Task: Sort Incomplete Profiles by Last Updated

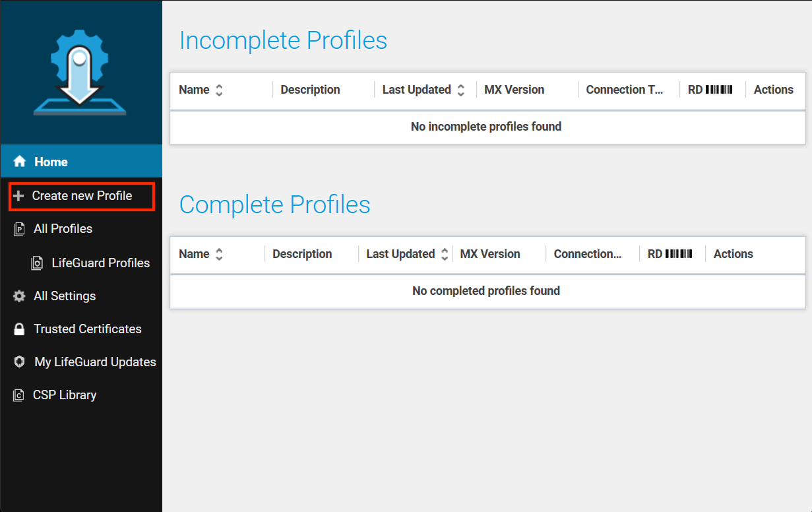Action: 461,90
